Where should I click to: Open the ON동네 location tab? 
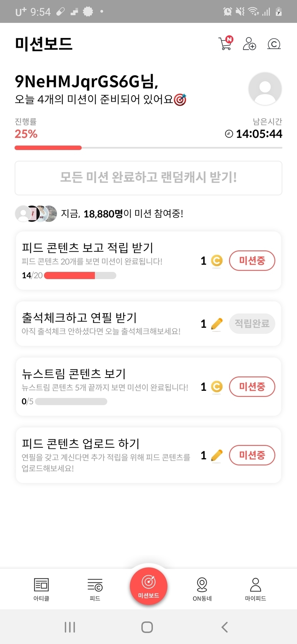click(x=202, y=589)
